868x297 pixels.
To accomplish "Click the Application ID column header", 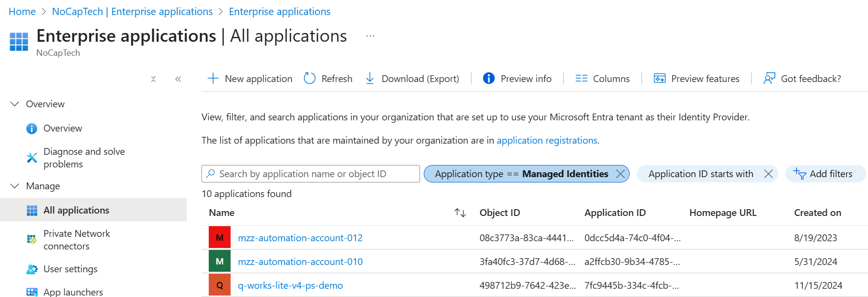I will tap(615, 213).
